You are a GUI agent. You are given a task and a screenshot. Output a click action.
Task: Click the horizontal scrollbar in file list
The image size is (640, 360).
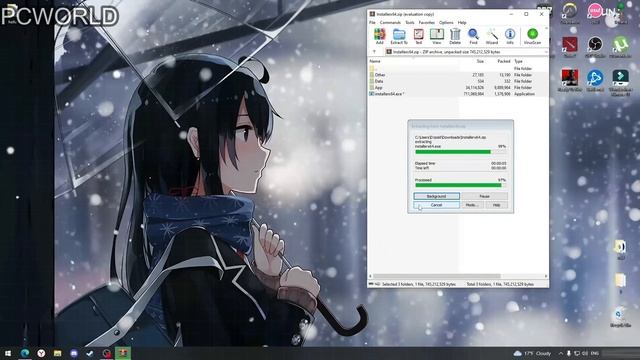[437, 276]
